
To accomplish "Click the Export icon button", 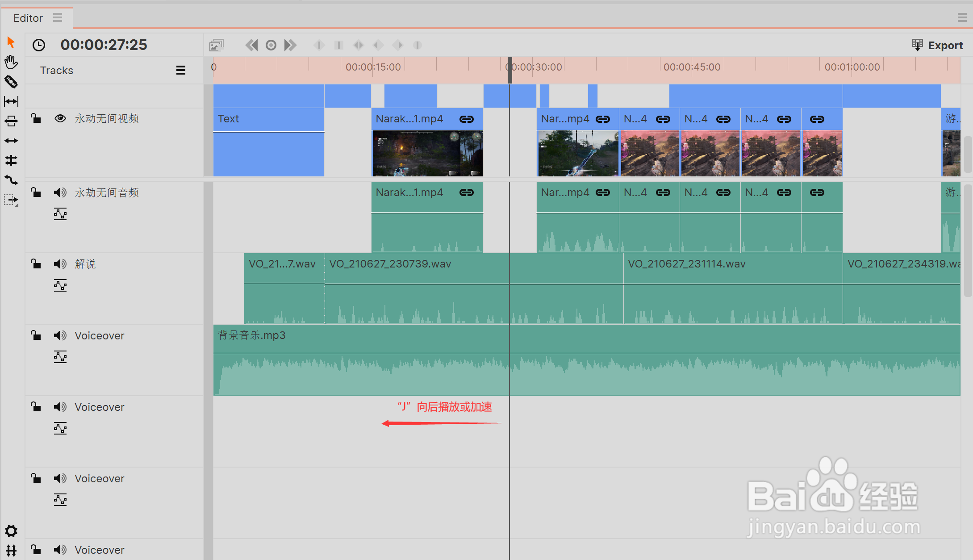I will (x=917, y=45).
